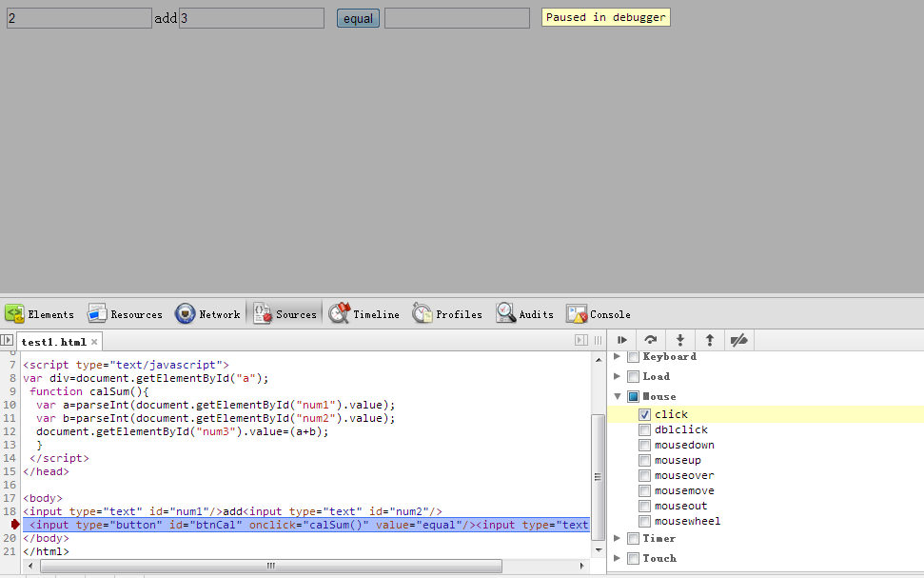
Task: Click the horizontal scrollbar of the source editor
Action: click(270, 566)
